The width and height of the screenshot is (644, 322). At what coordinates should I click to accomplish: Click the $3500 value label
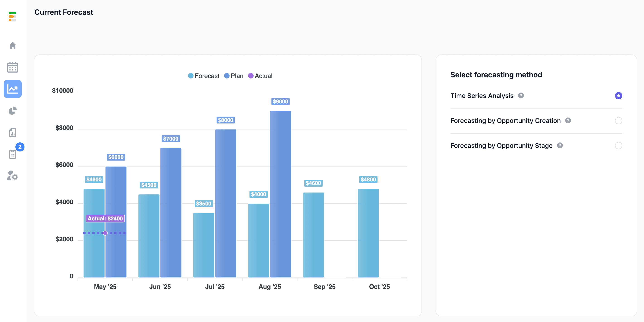point(204,204)
